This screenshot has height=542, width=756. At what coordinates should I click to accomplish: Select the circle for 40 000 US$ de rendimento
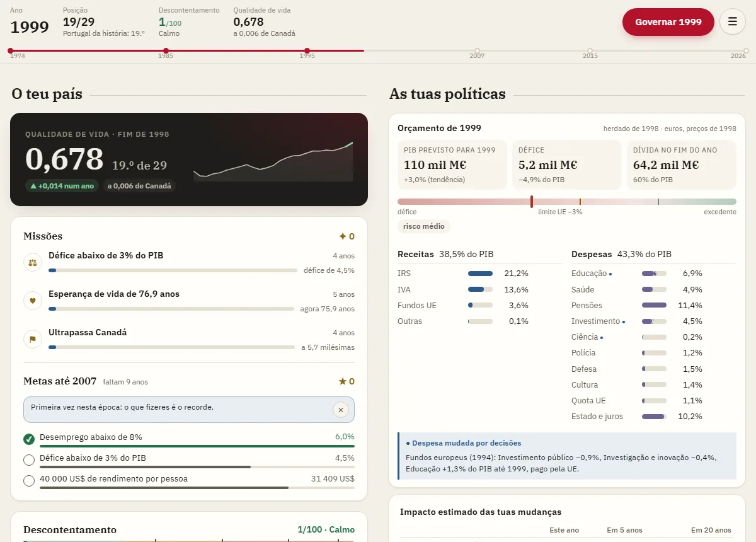pos(29,480)
